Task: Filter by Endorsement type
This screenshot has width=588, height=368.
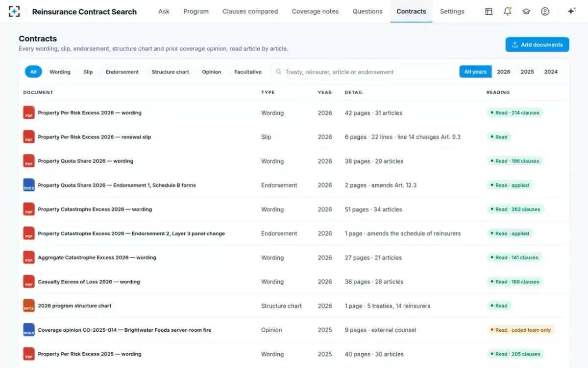Action: click(x=122, y=72)
